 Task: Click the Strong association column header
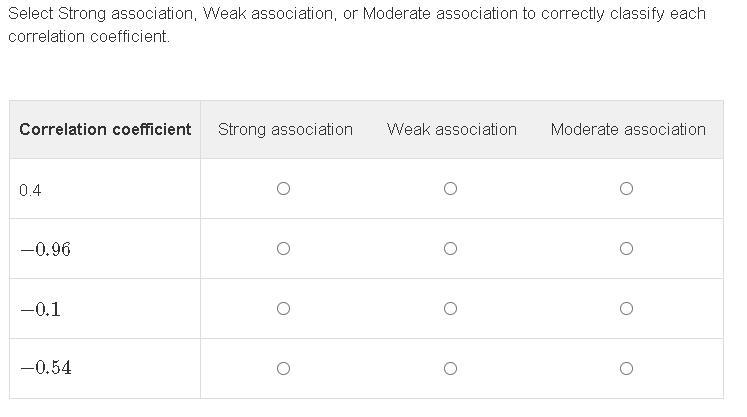click(285, 130)
